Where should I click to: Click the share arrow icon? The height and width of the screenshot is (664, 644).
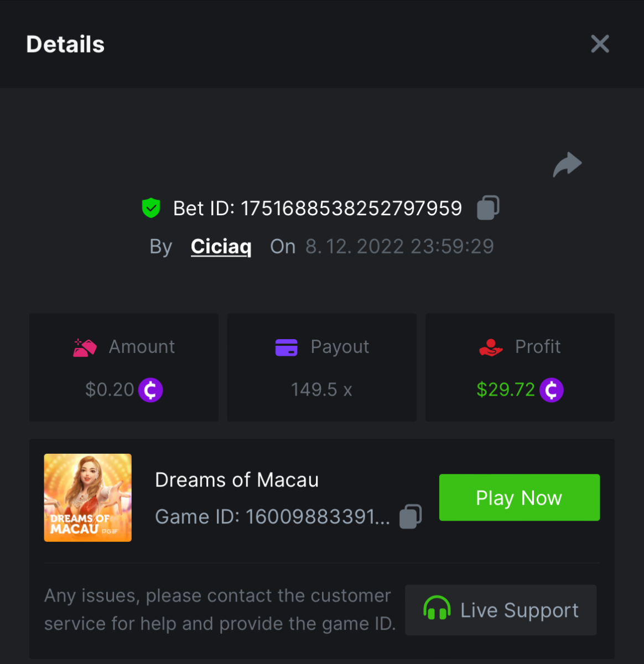click(567, 165)
